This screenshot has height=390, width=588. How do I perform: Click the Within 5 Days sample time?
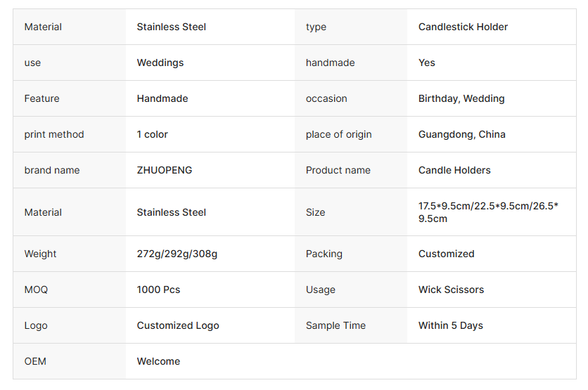tap(450, 325)
